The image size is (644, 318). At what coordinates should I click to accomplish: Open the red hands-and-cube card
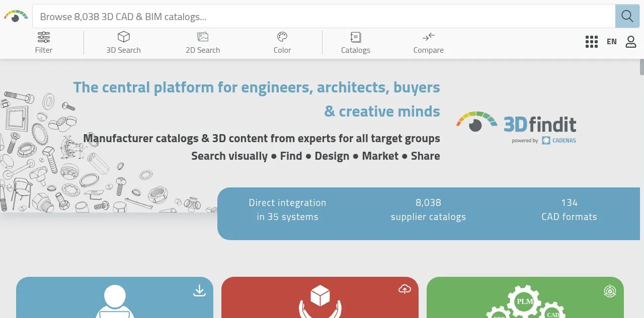point(320,297)
